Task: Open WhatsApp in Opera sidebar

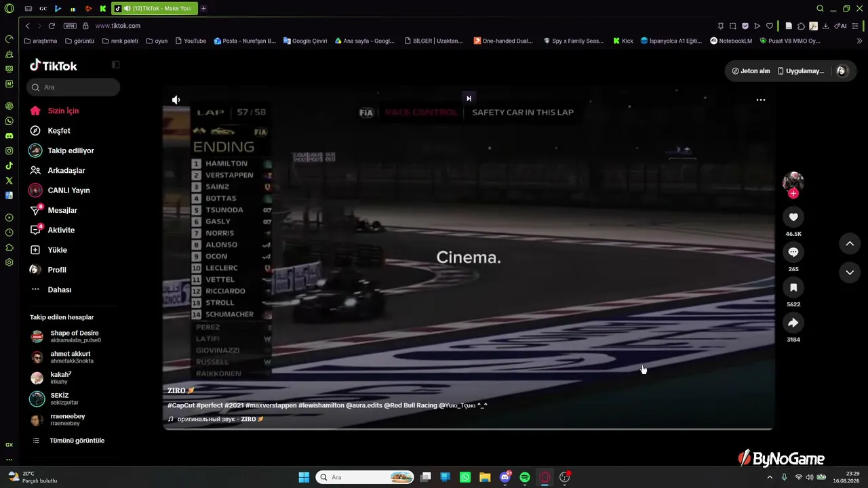Action: pos(9,121)
